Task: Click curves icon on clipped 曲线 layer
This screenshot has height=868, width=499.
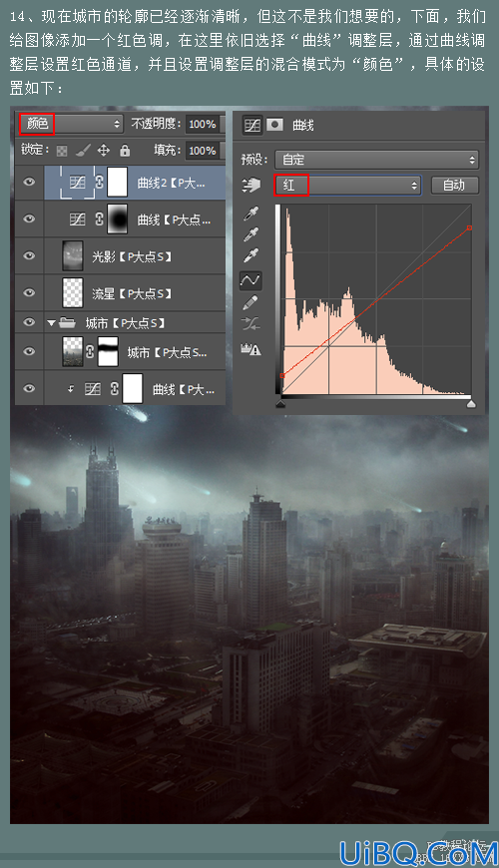Action: pyautogui.click(x=93, y=389)
